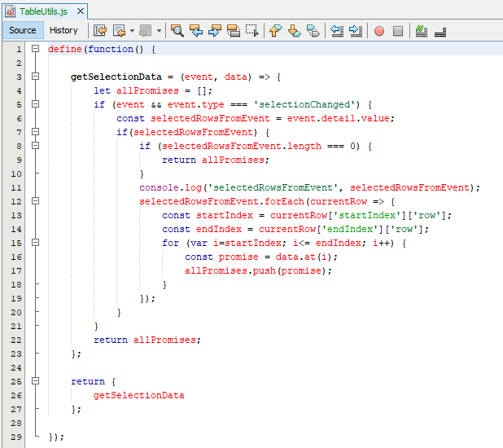The image size is (503, 448).
Task: Click 'selectedRowsFromEvent.length' on line 8
Action: tap(241, 146)
